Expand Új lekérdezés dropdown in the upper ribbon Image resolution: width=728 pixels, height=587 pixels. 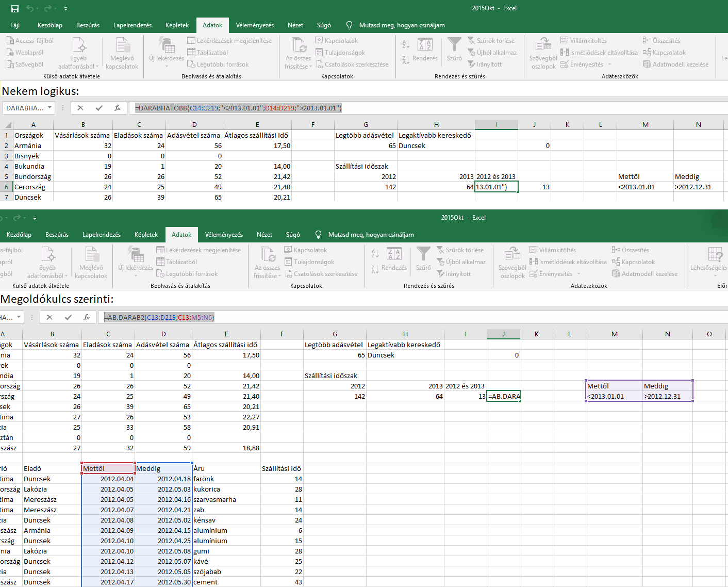click(167, 66)
